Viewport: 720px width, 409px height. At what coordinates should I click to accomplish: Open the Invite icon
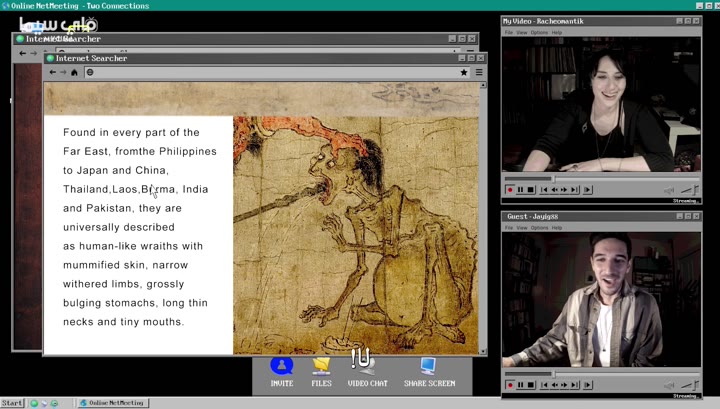tap(281, 366)
